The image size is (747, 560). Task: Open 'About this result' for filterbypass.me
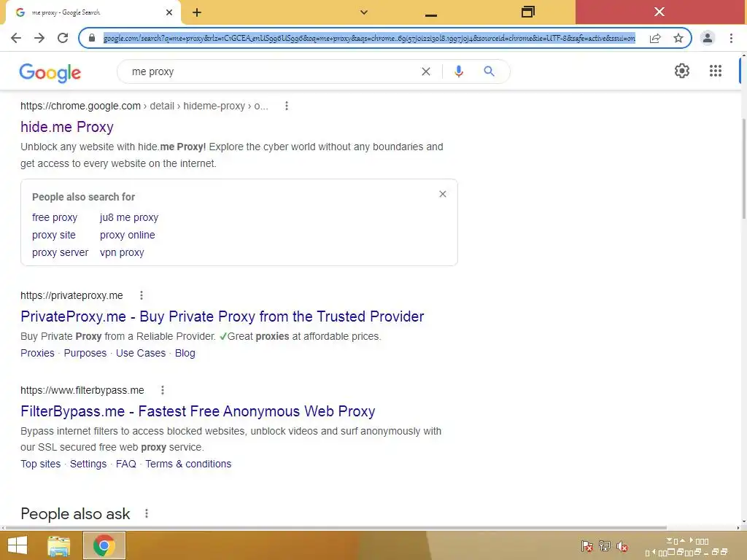coord(163,390)
